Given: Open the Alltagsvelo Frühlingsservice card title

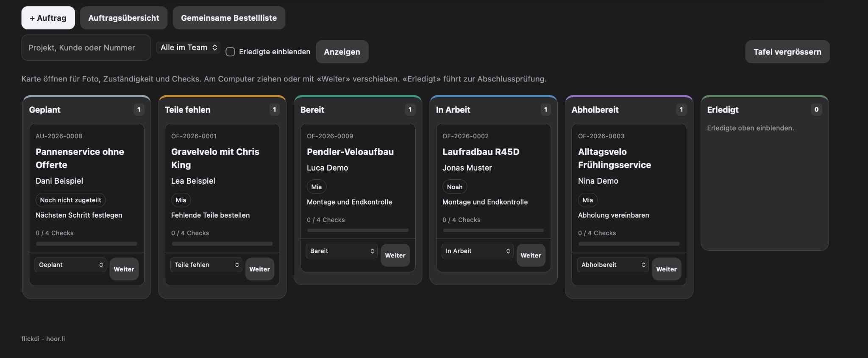Looking at the screenshot, I should tap(615, 158).
